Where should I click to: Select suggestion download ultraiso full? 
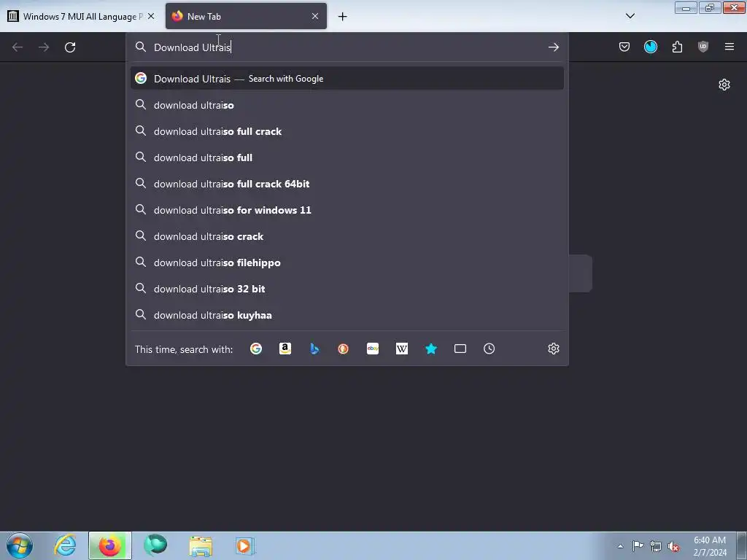(347, 157)
